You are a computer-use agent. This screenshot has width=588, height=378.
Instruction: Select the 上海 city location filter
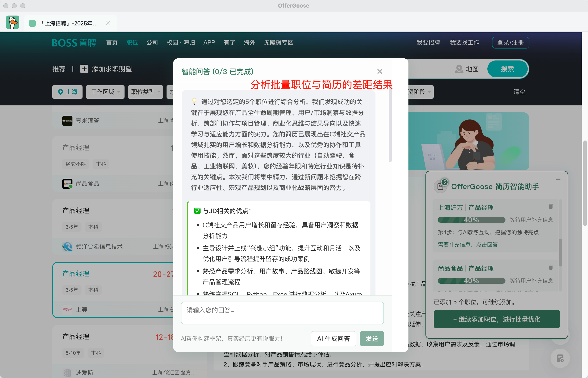(x=67, y=92)
